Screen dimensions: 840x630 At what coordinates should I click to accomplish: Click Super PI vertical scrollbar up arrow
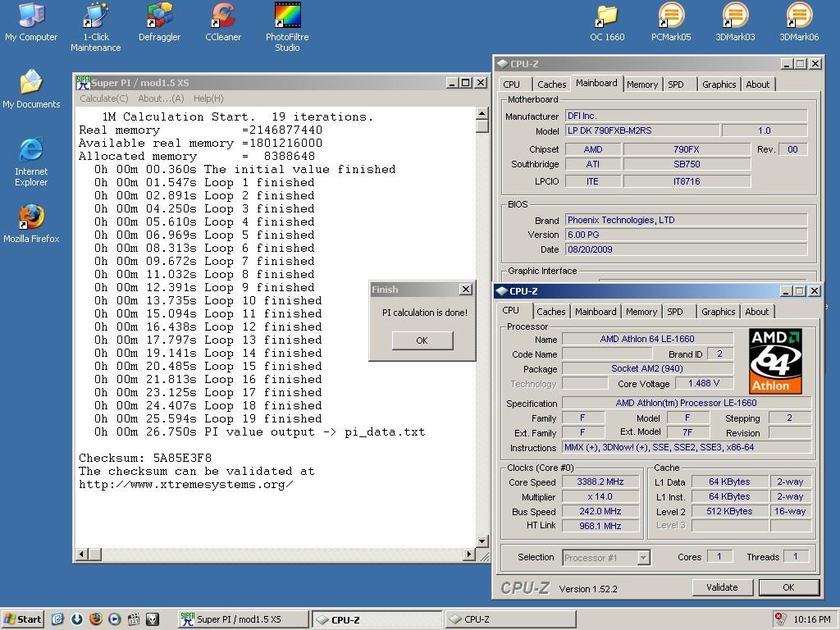pos(482,113)
